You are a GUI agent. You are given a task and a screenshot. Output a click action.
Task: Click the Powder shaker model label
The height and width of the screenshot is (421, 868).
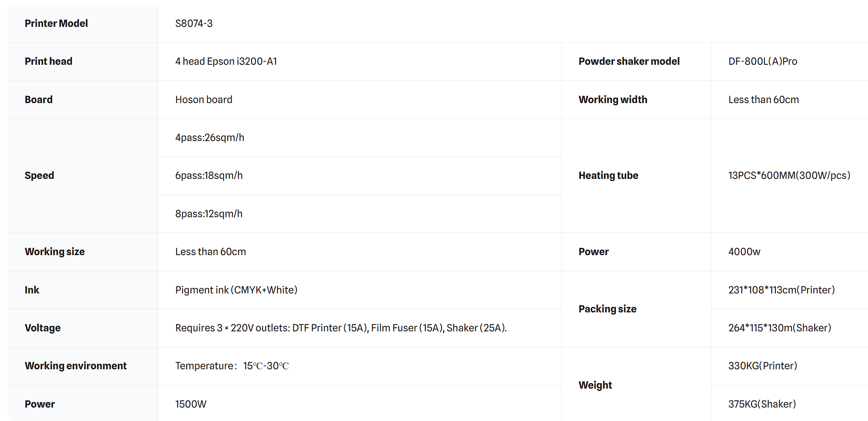629,61
